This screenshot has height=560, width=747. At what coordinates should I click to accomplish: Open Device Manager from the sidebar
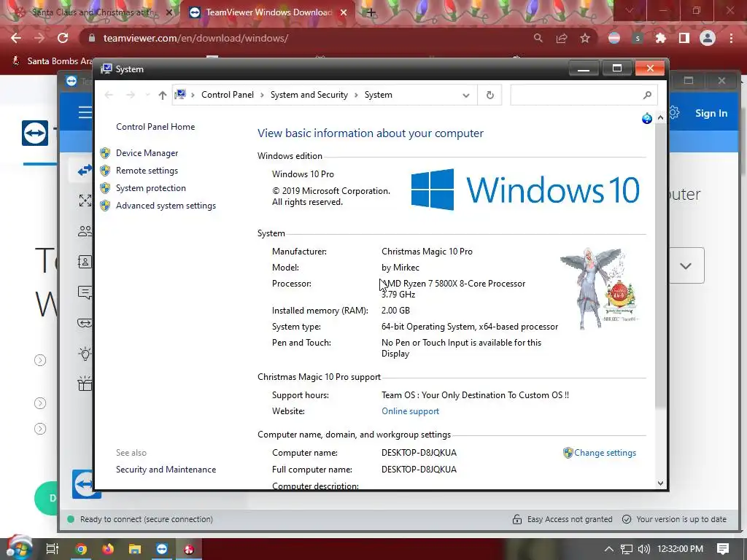(x=147, y=153)
